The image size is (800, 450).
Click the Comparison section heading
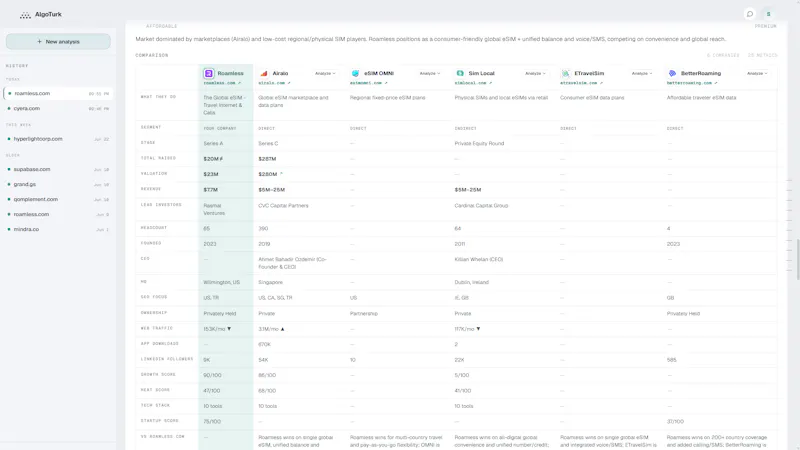pos(152,55)
